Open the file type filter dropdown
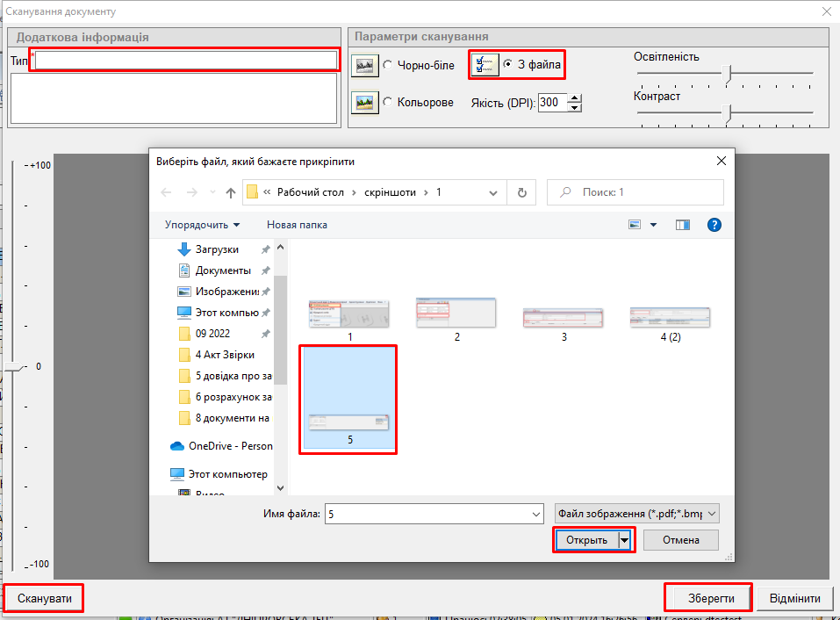The height and width of the screenshot is (620, 840). point(712,514)
